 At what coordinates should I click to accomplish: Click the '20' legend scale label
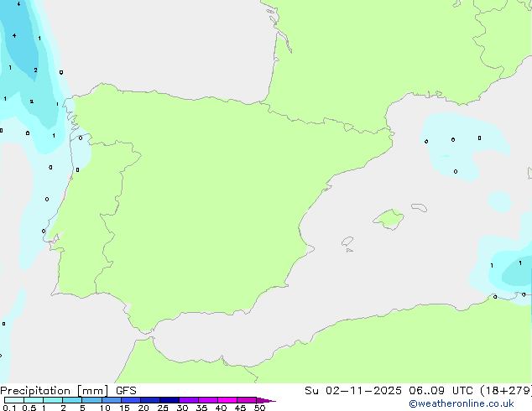click(143, 408)
